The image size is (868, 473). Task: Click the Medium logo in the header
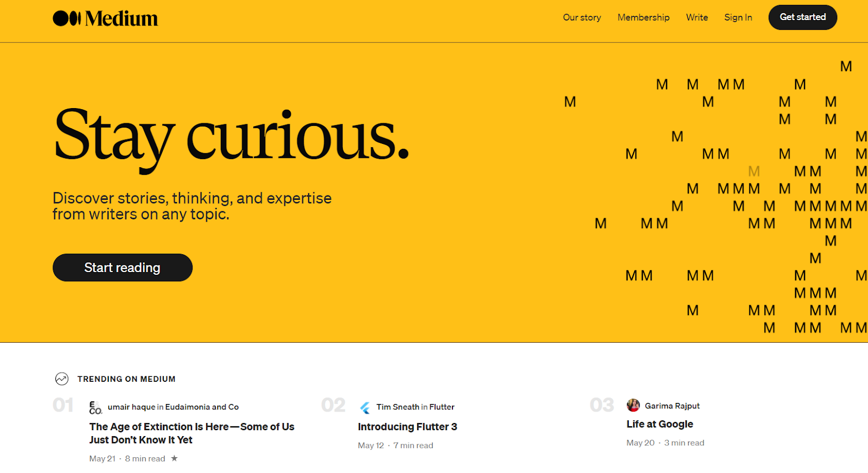pyautogui.click(x=105, y=18)
